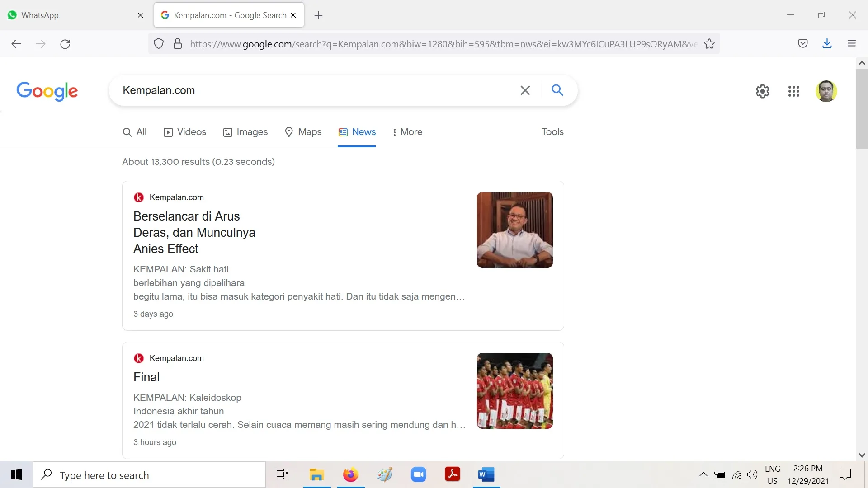Click the Anies article thumbnail
This screenshot has height=488, width=868.
click(x=514, y=230)
